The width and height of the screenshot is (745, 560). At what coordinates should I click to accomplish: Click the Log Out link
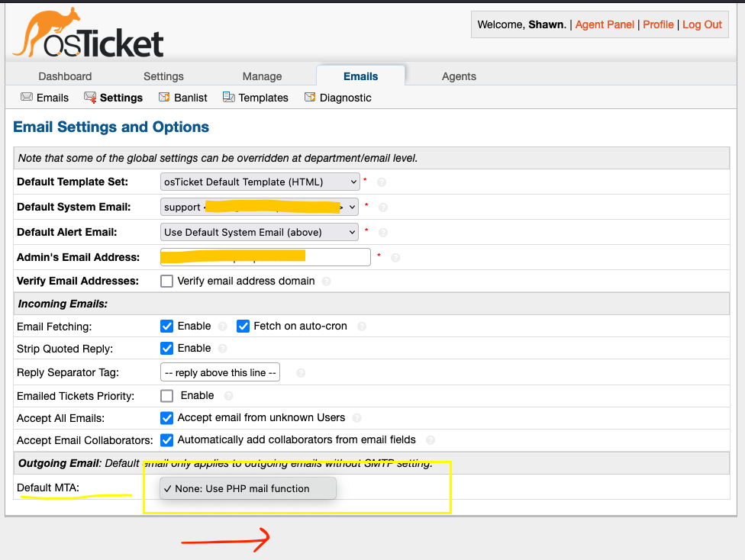pos(701,24)
